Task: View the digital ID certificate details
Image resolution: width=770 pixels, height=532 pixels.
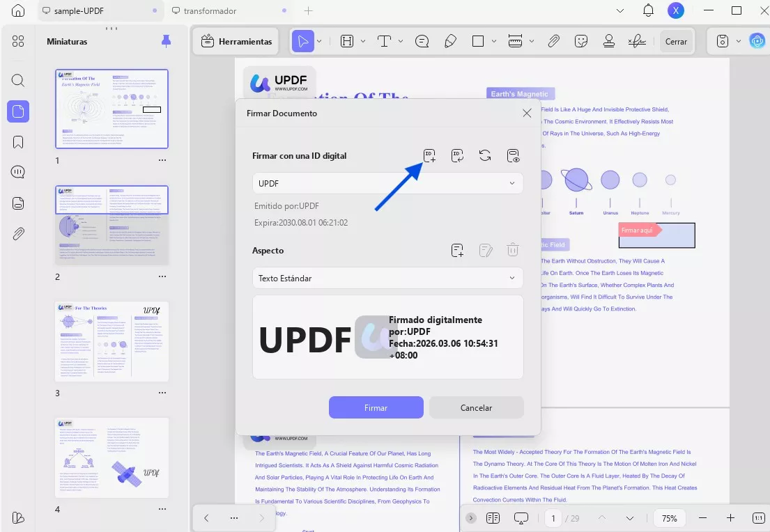Action: (x=513, y=156)
